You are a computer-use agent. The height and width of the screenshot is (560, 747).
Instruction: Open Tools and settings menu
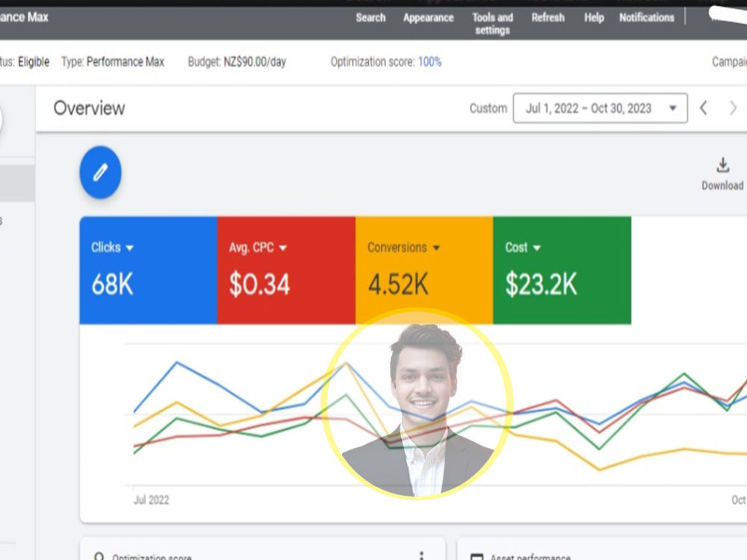click(x=492, y=23)
